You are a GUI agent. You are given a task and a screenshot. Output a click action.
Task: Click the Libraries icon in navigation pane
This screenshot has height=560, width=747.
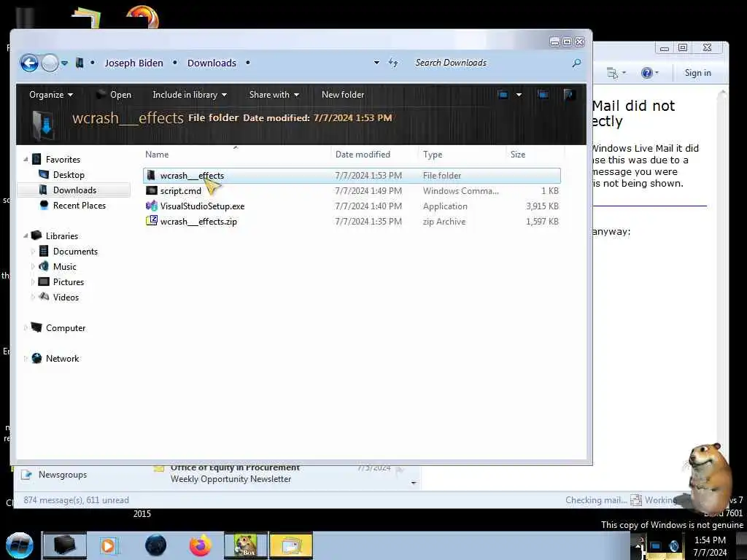pos(36,236)
